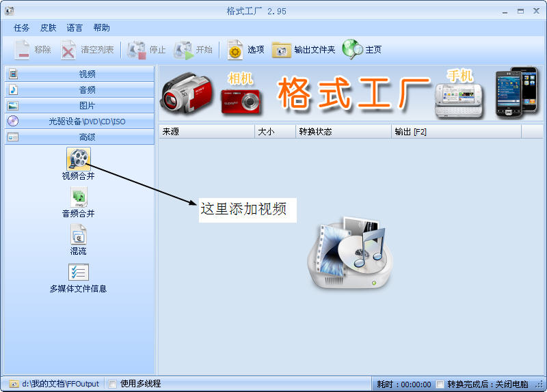This screenshot has width=547, height=392.
Task: Close the 格式工厂 window
Action: [536, 11]
